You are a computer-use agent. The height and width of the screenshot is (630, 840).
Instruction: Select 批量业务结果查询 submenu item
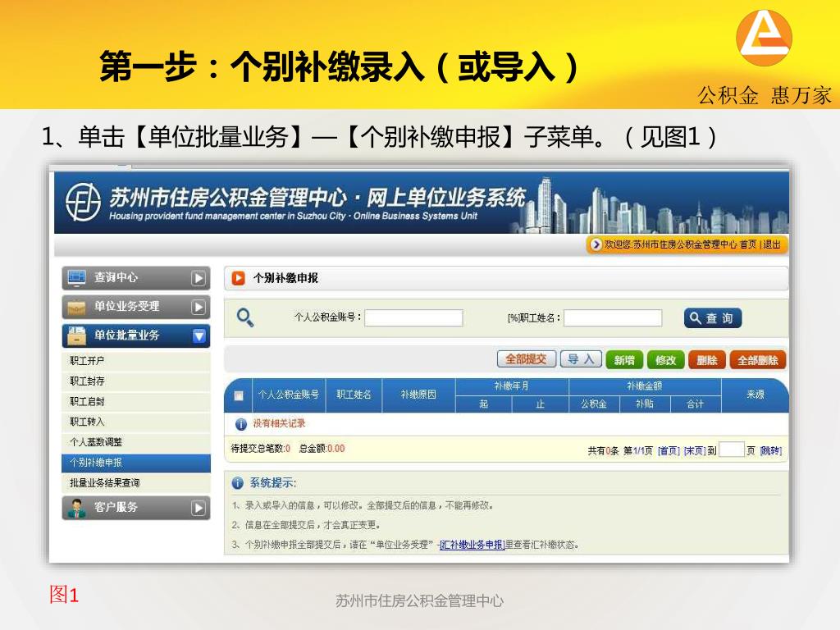tap(136, 483)
